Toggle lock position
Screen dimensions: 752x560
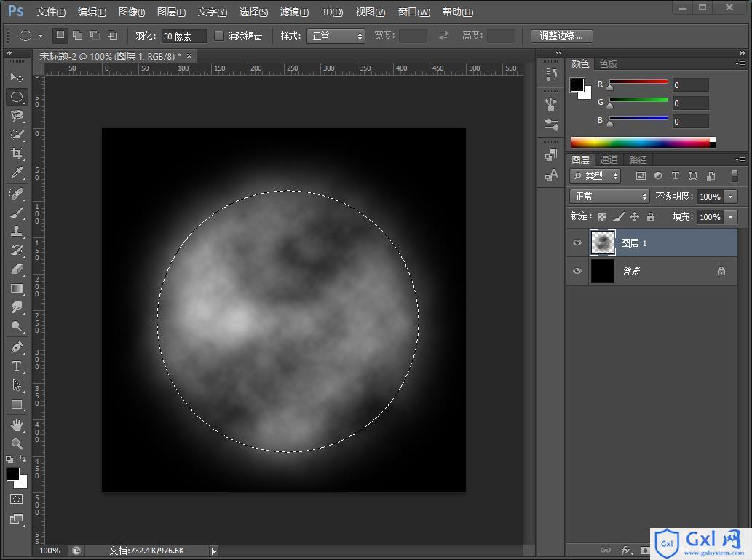click(634, 217)
